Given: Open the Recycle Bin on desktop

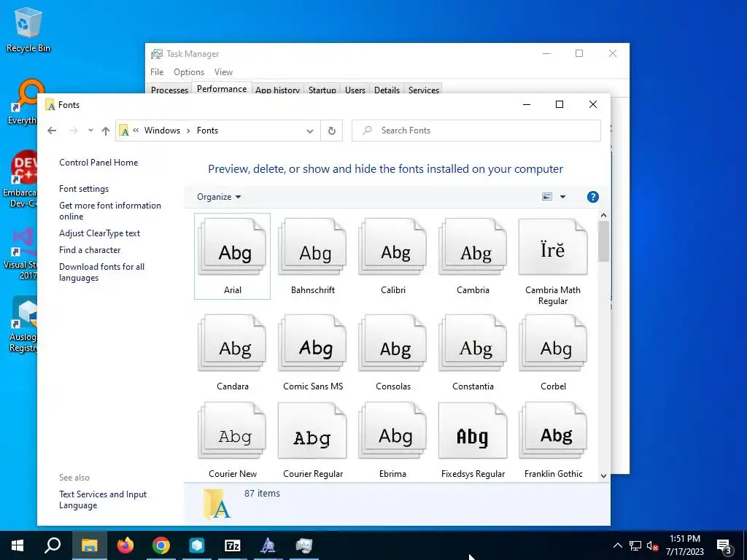Looking at the screenshot, I should coord(28,30).
